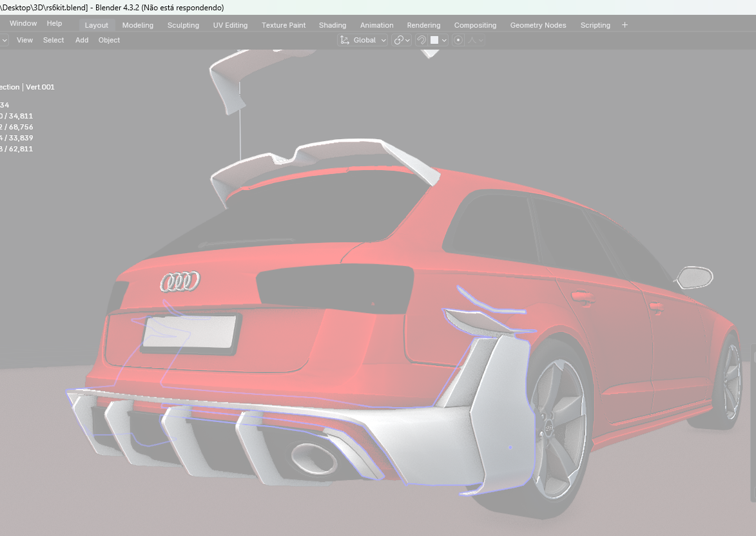Screen dimensions: 756x536
Task: Open the Help menu
Action: (55, 23)
